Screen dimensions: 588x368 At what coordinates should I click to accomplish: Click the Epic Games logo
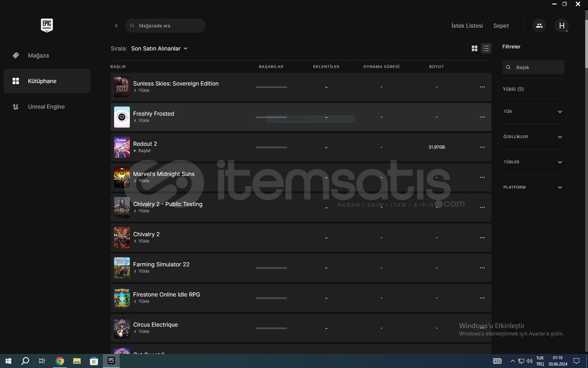[47, 25]
